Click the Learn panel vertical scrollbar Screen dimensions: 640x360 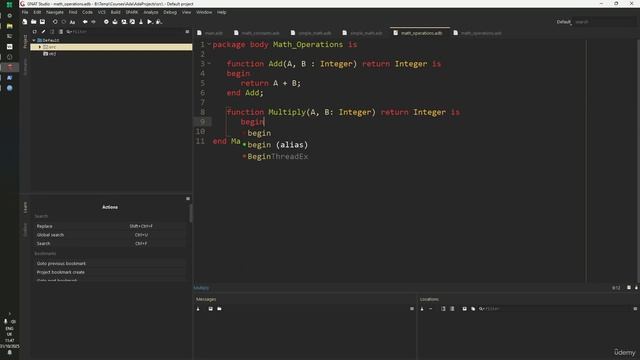tap(190, 213)
